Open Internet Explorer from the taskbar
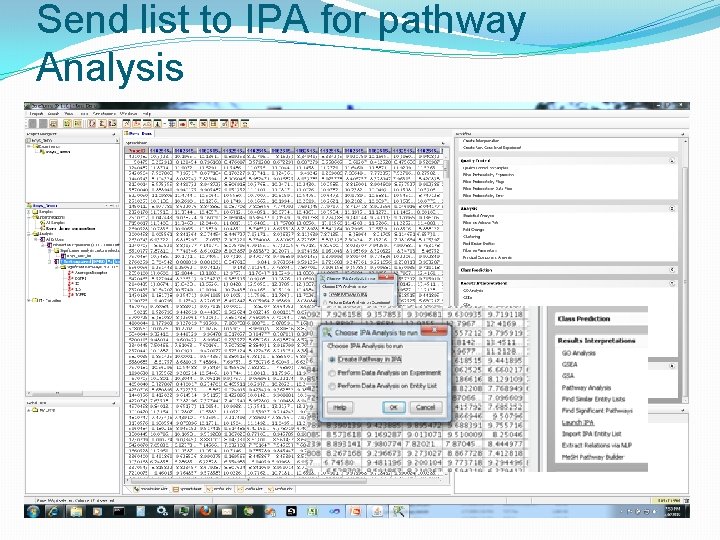The image size is (720, 540). [x=54, y=511]
